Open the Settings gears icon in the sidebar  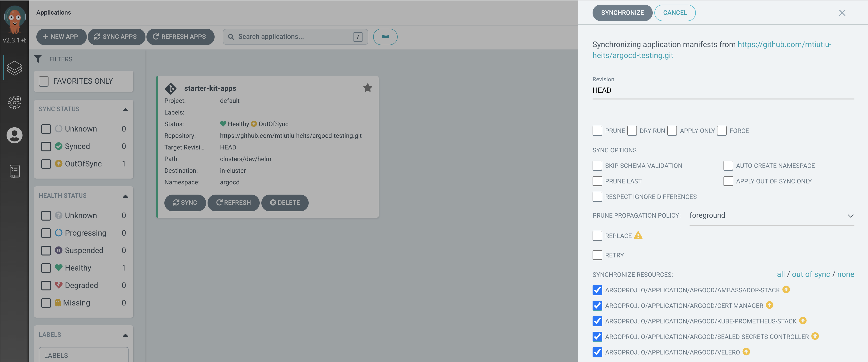[15, 102]
